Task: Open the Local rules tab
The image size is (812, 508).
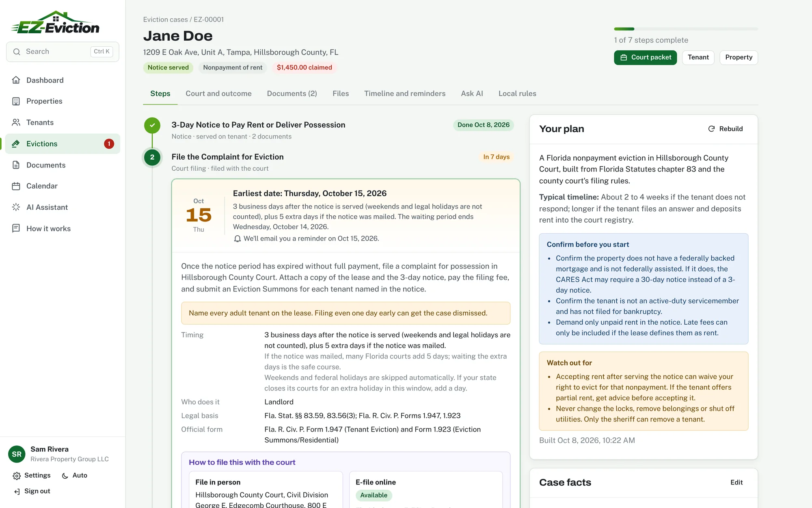Action: (x=517, y=93)
